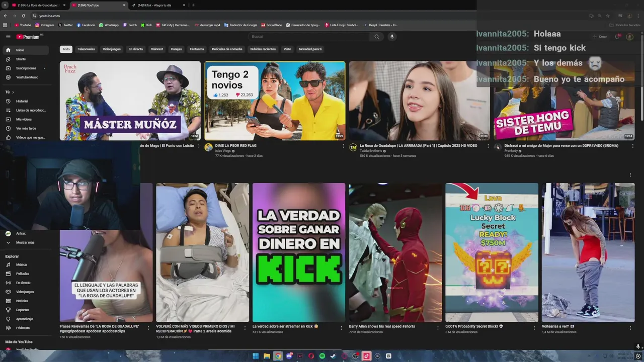
Task: Open Shorts shelf three-dot options
Action: tap(630, 175)
